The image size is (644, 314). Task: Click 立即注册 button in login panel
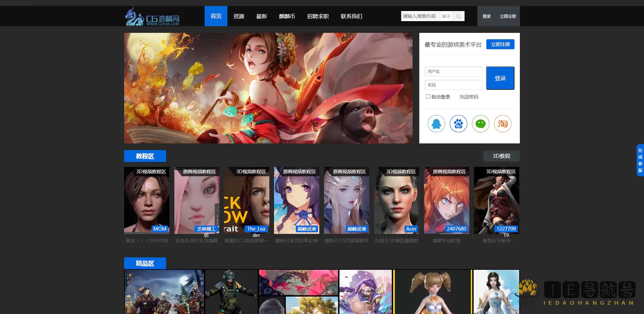(500, 44)
